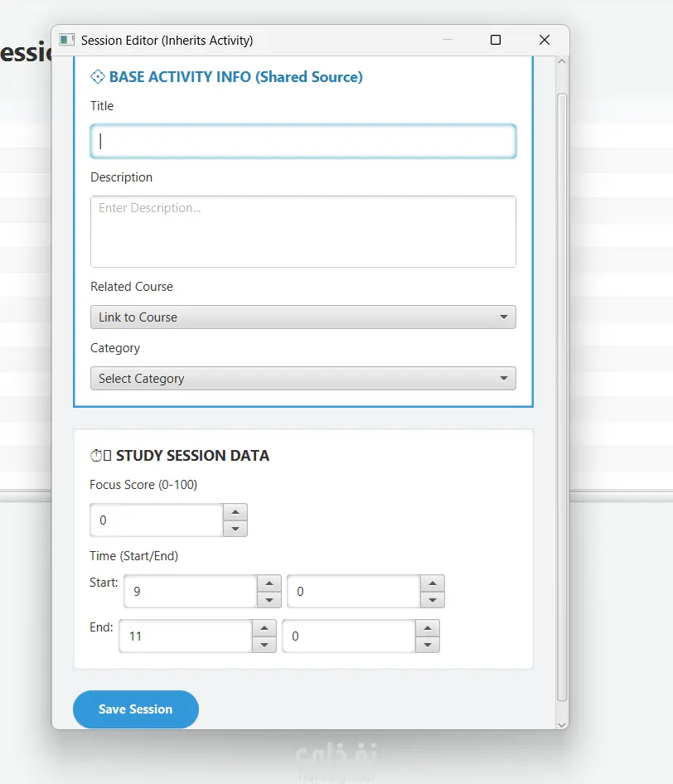Increase the Start hour spinner
The image size is (673, 784).
pos(269,583)
